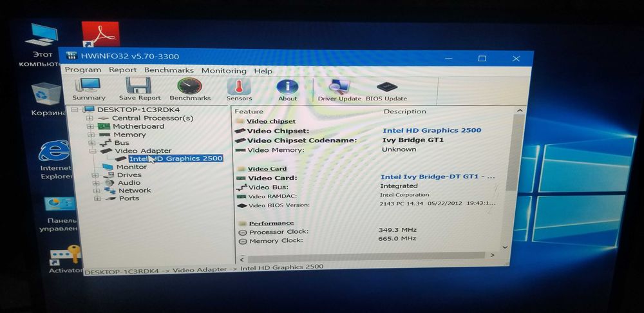Launch the BIOS Update tool
The width and height of the screenshot is (644, 313).
(386, 91)
